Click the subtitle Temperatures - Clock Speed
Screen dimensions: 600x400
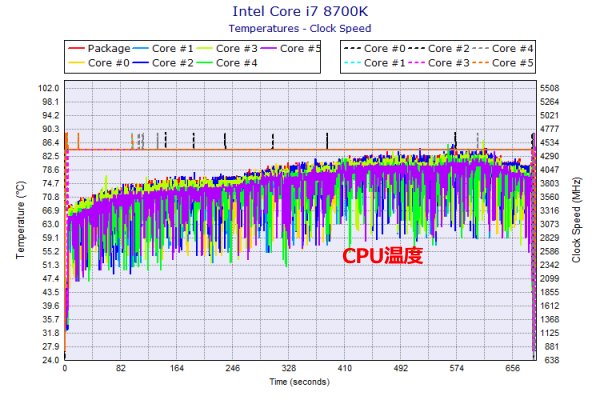coord(300,29)
